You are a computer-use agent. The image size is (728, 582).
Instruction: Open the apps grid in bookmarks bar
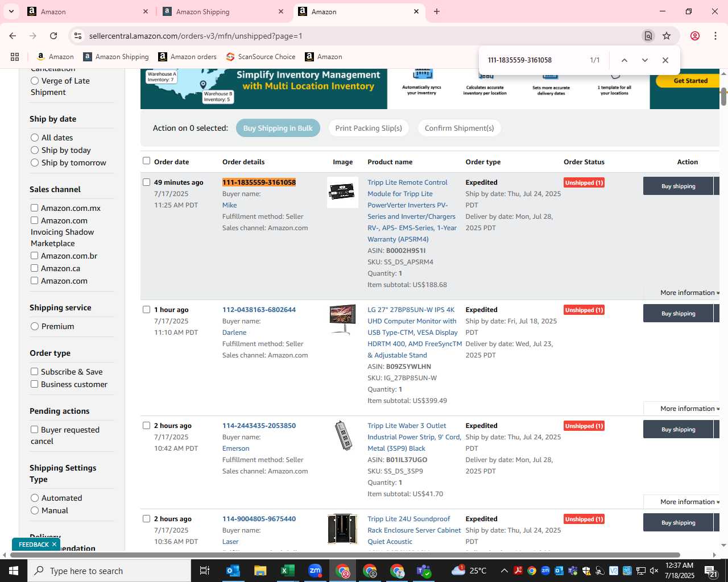pyautogui.click(x=15, y=57)
